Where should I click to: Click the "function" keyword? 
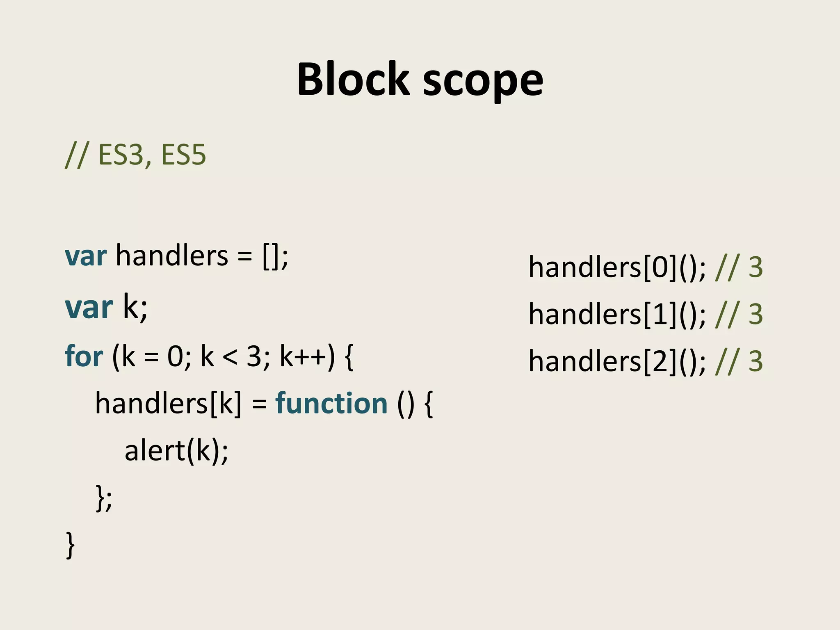pos(331,404)
